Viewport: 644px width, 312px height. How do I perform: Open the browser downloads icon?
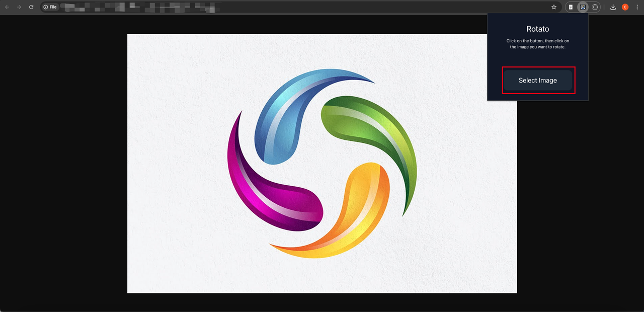[613, 7]
